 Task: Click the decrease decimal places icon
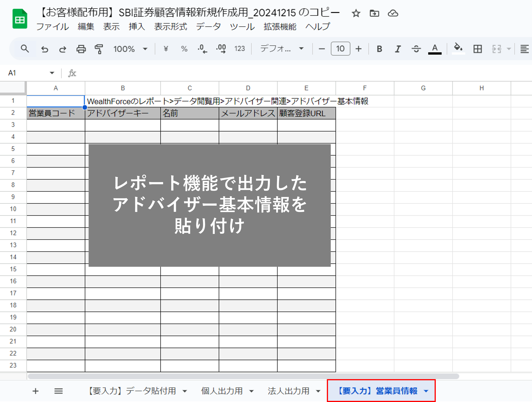[x=202, y=49]
